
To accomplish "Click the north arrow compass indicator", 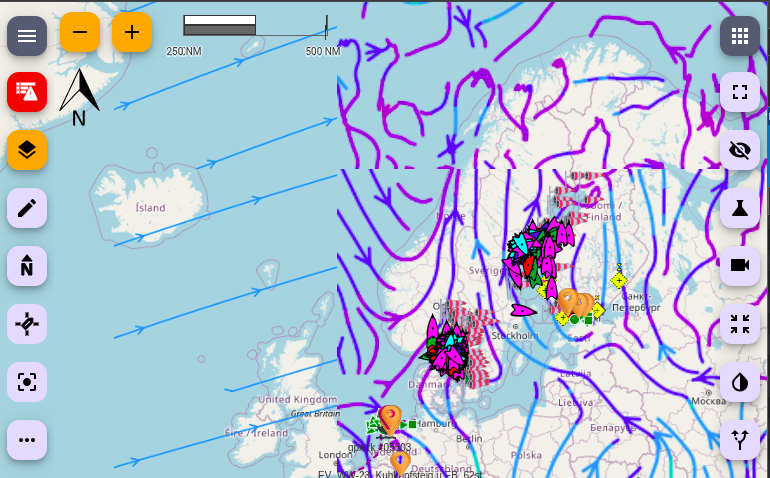I will (80, 97).
